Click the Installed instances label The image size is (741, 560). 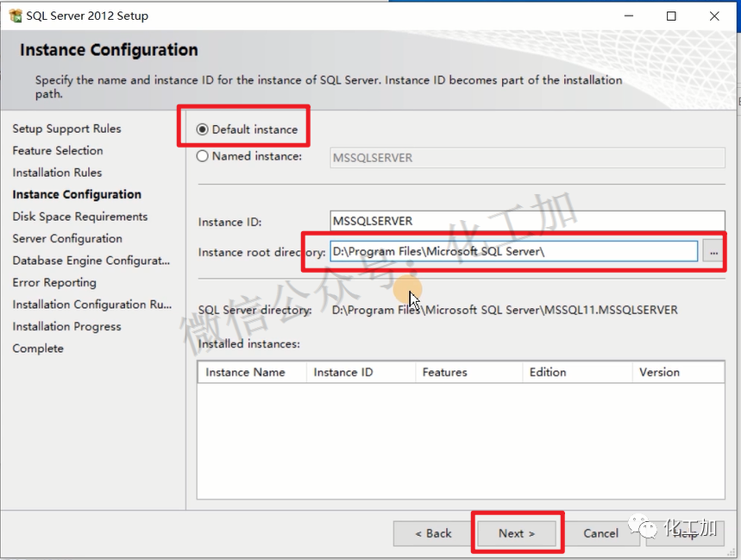249,343
